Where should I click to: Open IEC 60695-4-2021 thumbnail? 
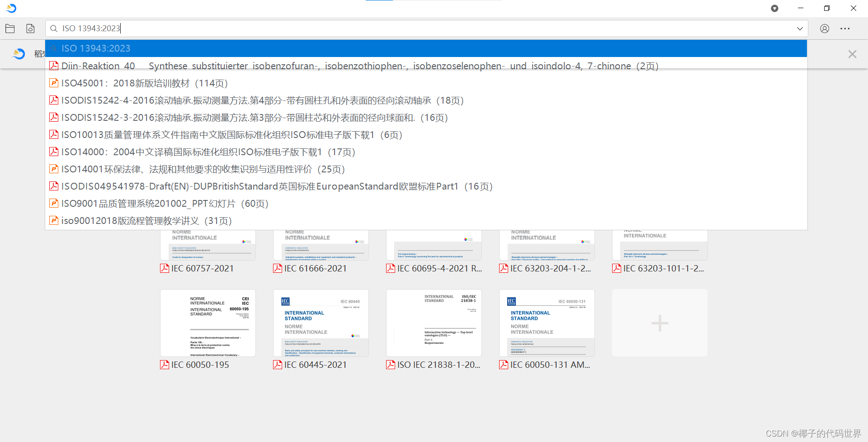click(434, 245)
